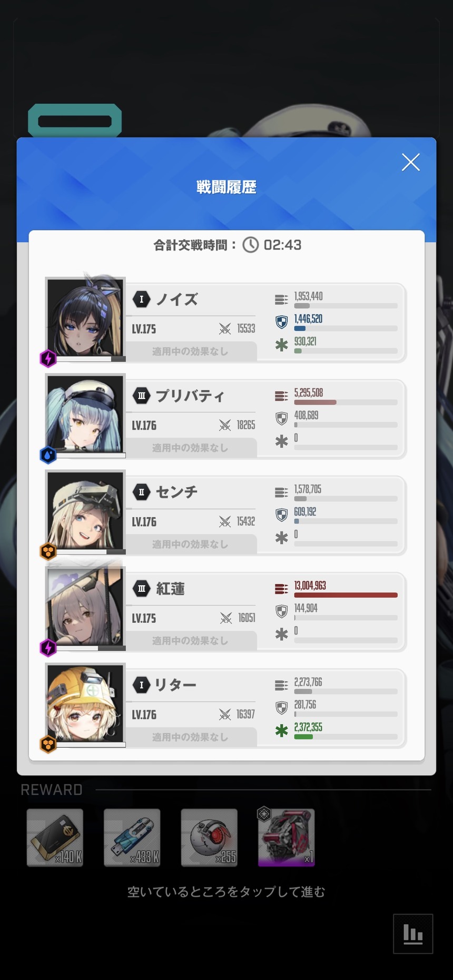Click the iron element icon on センチ
453x980 pixels.
(x=48, y=551)
